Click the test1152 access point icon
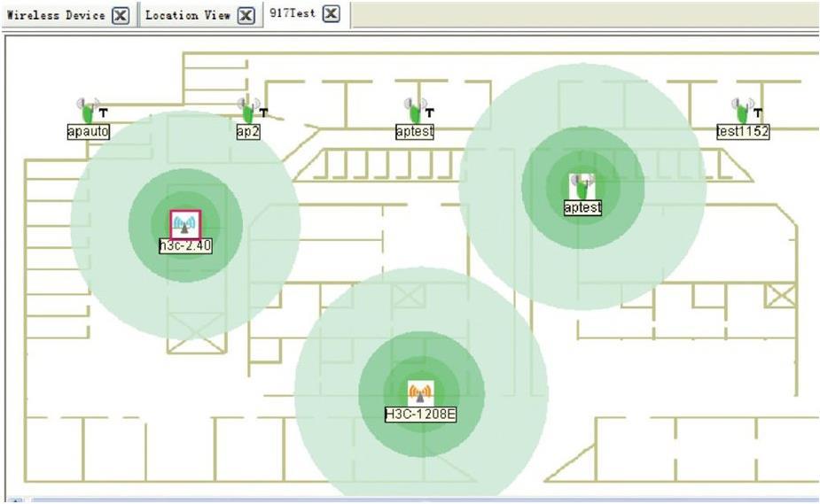 pyautogui.click(x=743, y=111)
